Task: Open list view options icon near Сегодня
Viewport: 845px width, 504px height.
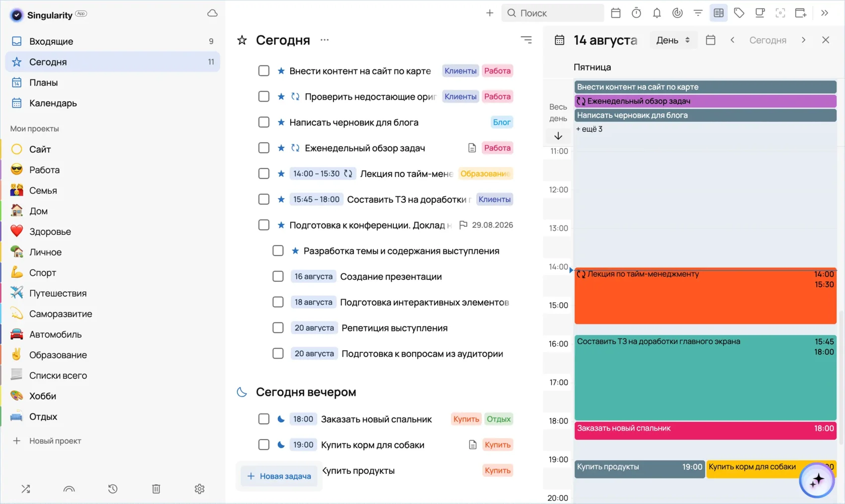Action: (x=526, y=40)
